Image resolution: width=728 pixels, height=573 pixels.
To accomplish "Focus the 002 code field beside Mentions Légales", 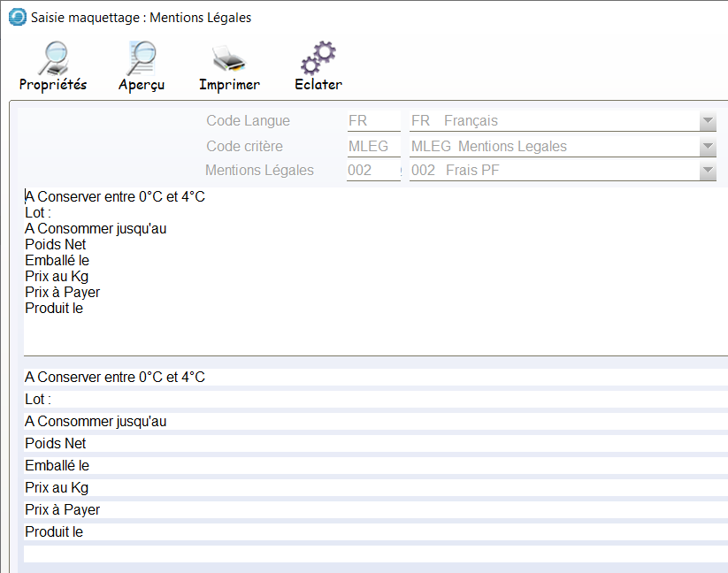I will [372, 171].
